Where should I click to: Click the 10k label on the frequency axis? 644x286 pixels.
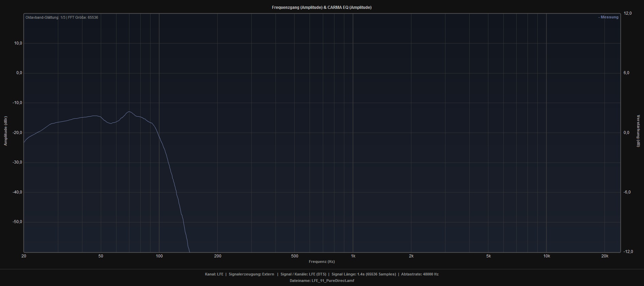pos(547,256)
